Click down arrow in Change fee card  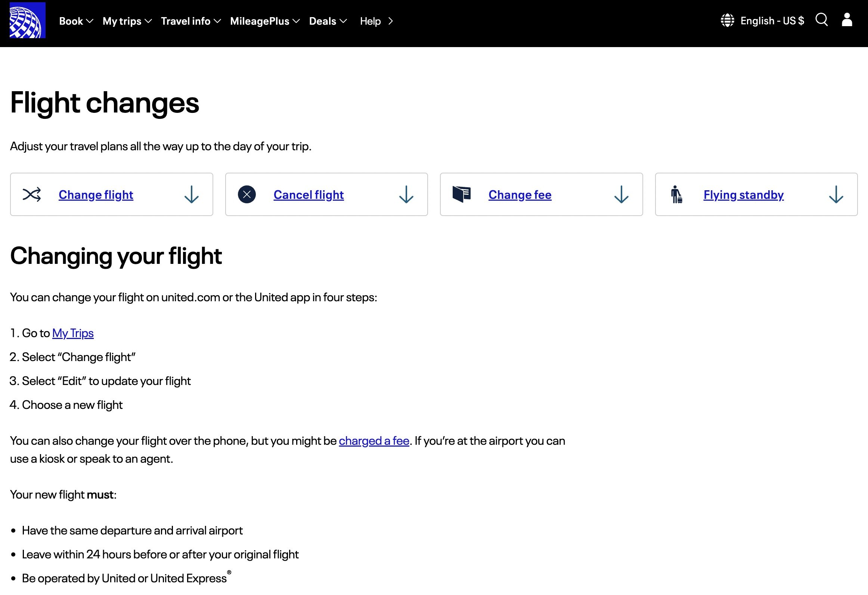click(621, 194)
